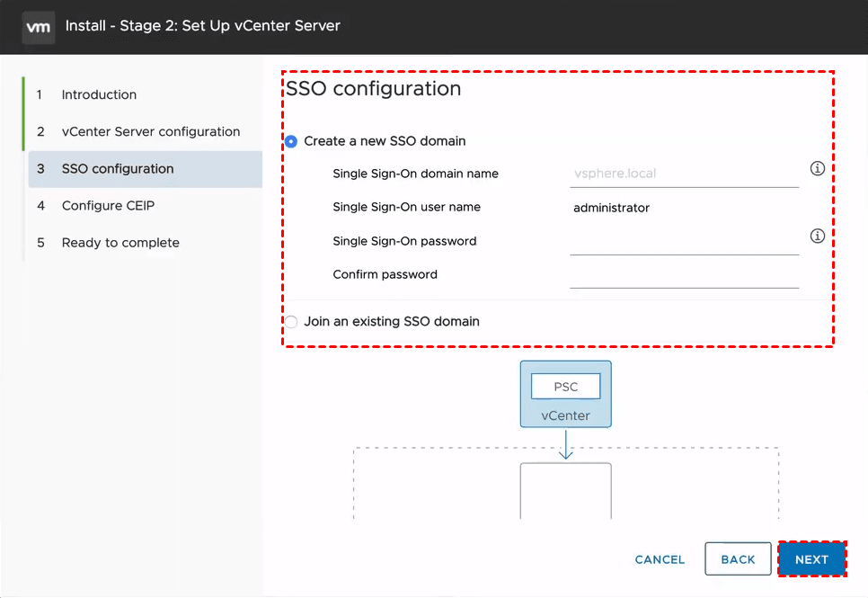Select Join an existing SSO domain option

tap(291, 321)
